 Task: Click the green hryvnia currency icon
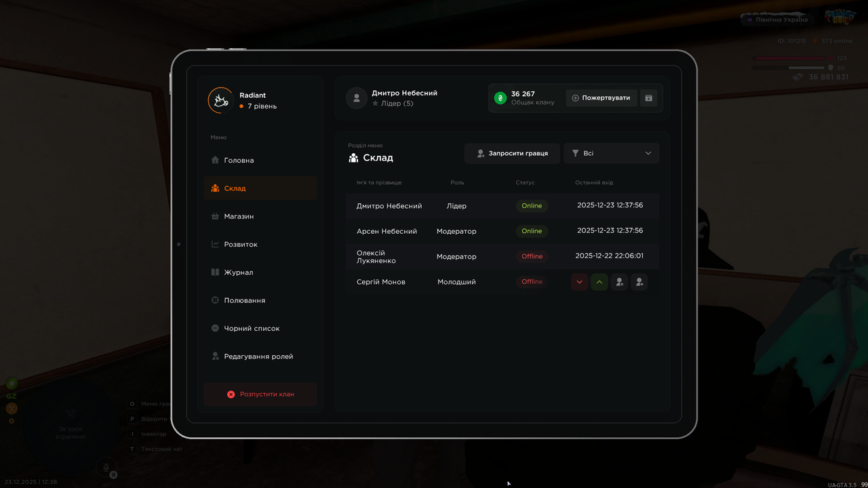[x=500, y=98]
